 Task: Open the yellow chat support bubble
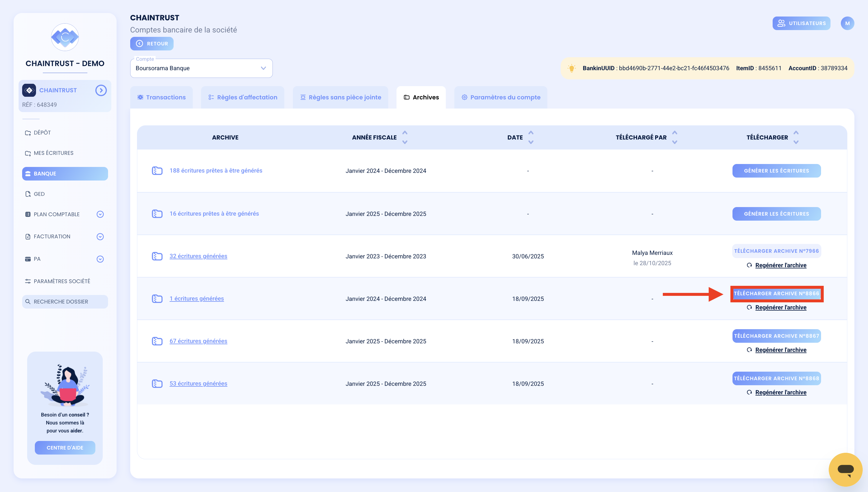coord(845,470)
